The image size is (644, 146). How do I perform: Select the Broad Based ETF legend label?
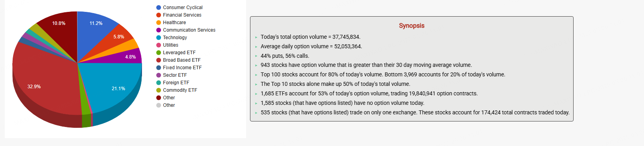pos(182,60)
